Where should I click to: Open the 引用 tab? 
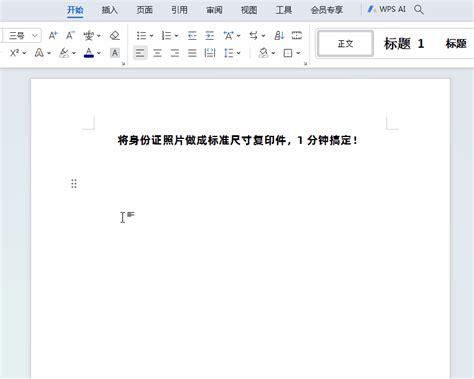[x=179, y=10]
